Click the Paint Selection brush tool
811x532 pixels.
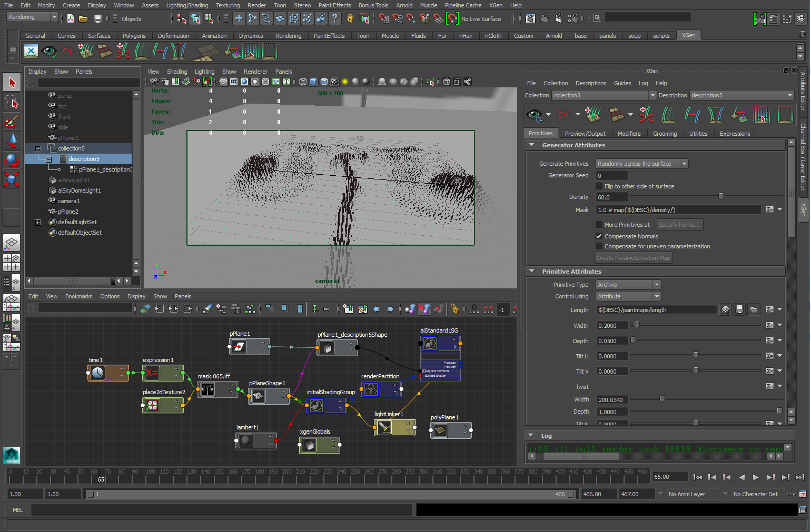[x=12, y=122]
